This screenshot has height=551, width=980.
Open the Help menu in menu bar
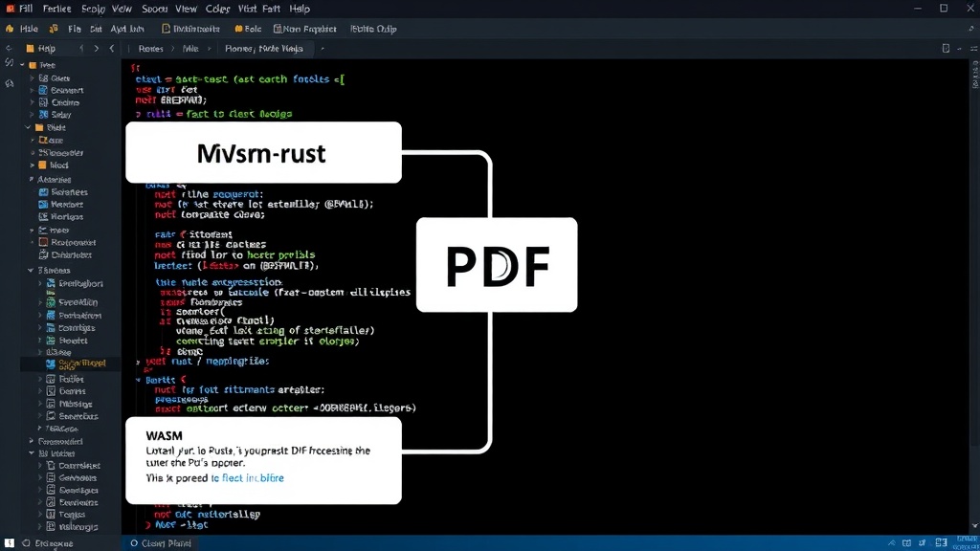(x=300, y=9)
